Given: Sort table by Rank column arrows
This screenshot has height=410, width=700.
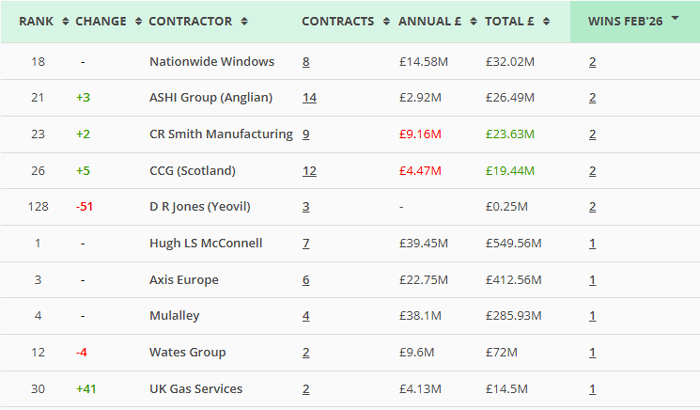Looking at the screenshot, I should tap(66, 21).
